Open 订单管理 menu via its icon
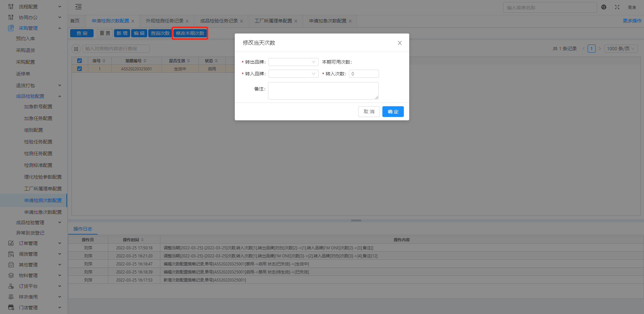Viewport: 644px width, 314px height. (x=11, y=243)
